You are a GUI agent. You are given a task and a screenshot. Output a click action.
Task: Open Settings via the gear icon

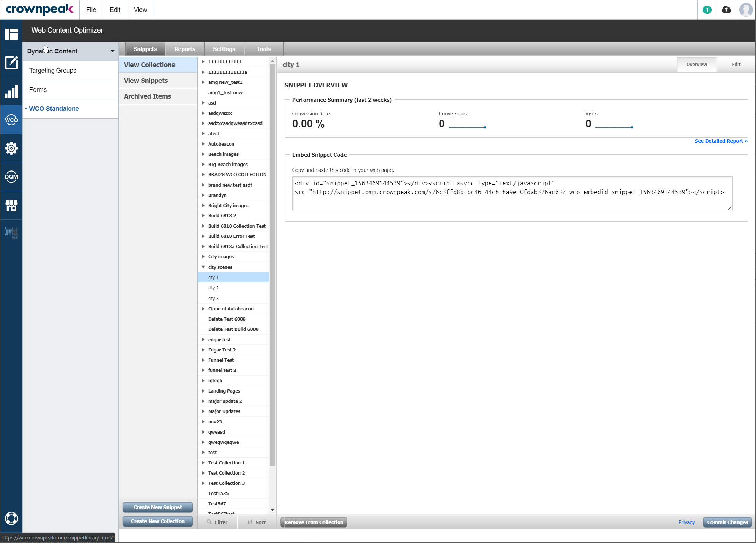(x=11, y=148)
